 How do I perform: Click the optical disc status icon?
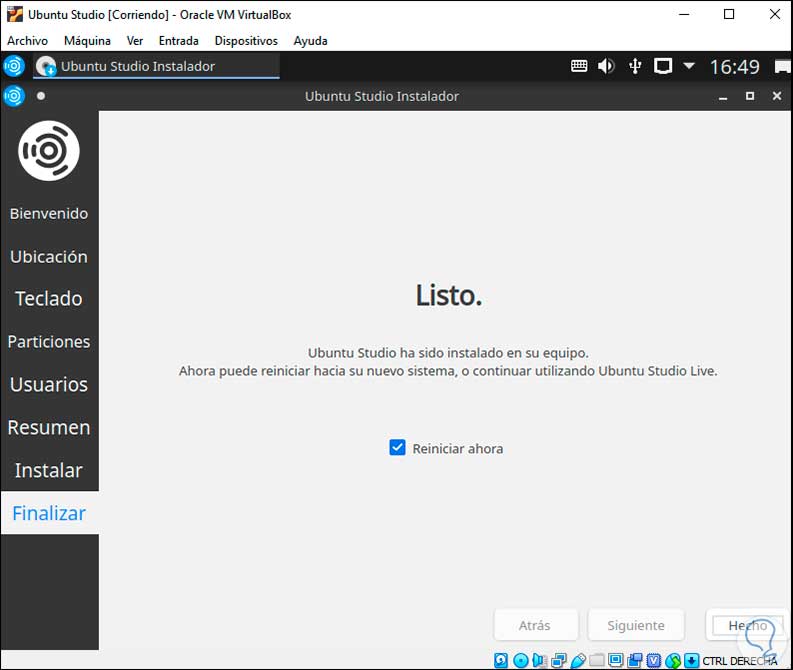[x=520, y=660]
